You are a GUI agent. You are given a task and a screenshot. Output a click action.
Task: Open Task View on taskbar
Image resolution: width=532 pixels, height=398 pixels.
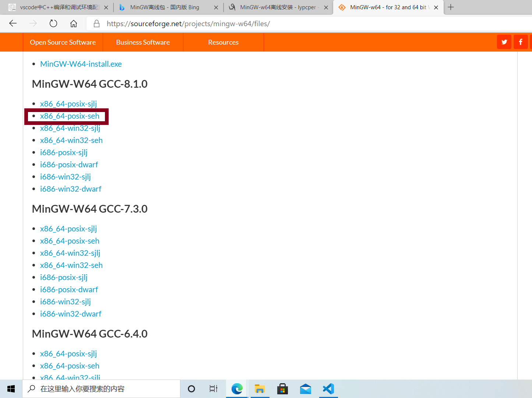214,389
